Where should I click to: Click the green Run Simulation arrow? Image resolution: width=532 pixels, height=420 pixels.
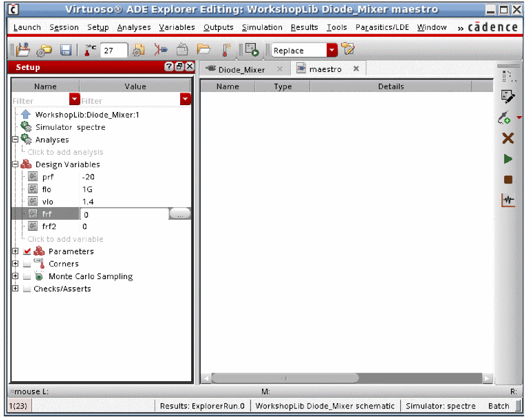[x=507, y=159]
